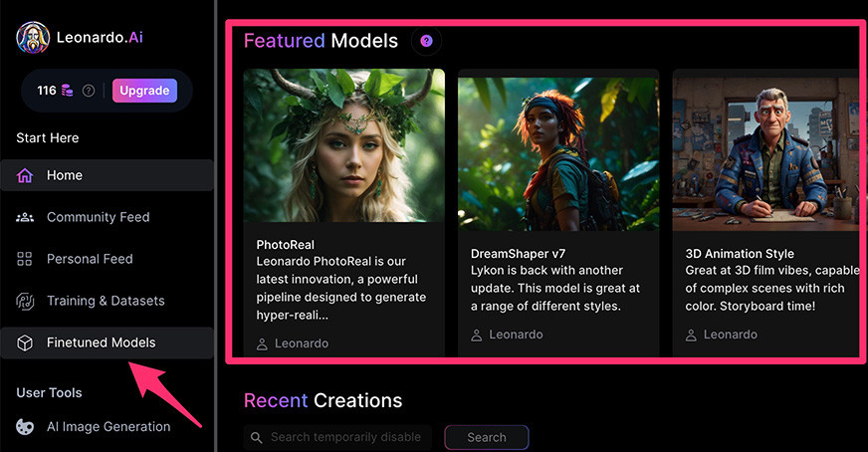
Task: Click the Search button
Action: click(487, 438)
